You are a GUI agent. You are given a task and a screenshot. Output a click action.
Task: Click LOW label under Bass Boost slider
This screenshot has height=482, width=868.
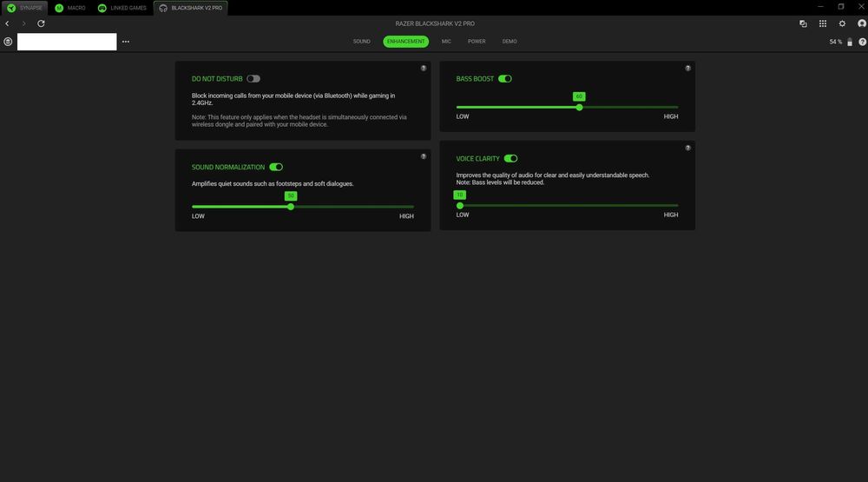pos(463,116)
